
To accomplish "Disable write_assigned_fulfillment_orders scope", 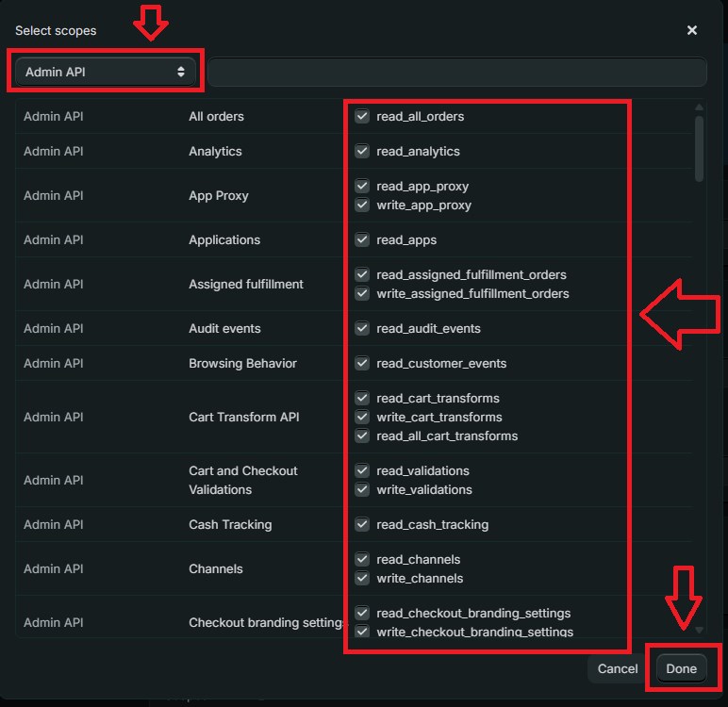I will point(362,294).
